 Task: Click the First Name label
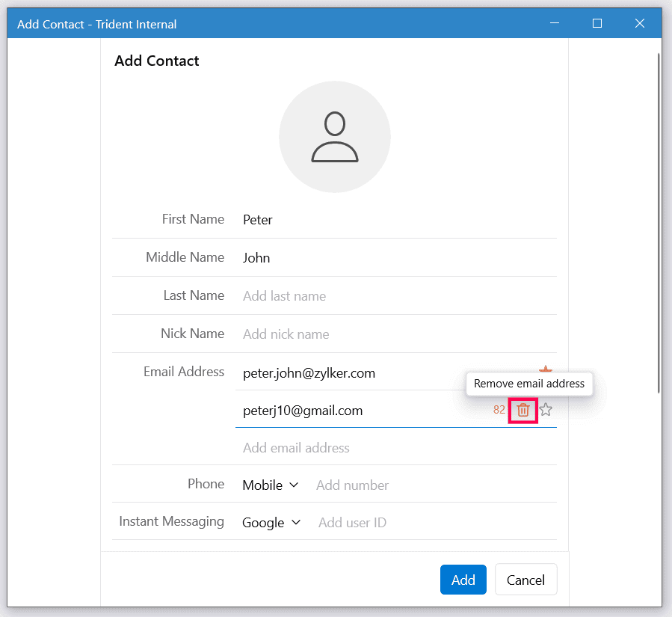point(193,219)
